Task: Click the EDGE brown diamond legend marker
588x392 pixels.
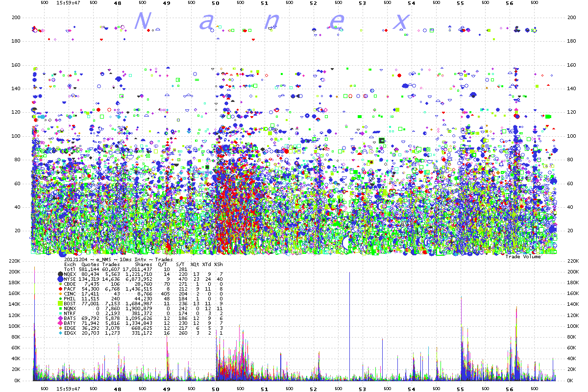Action: 60,328
